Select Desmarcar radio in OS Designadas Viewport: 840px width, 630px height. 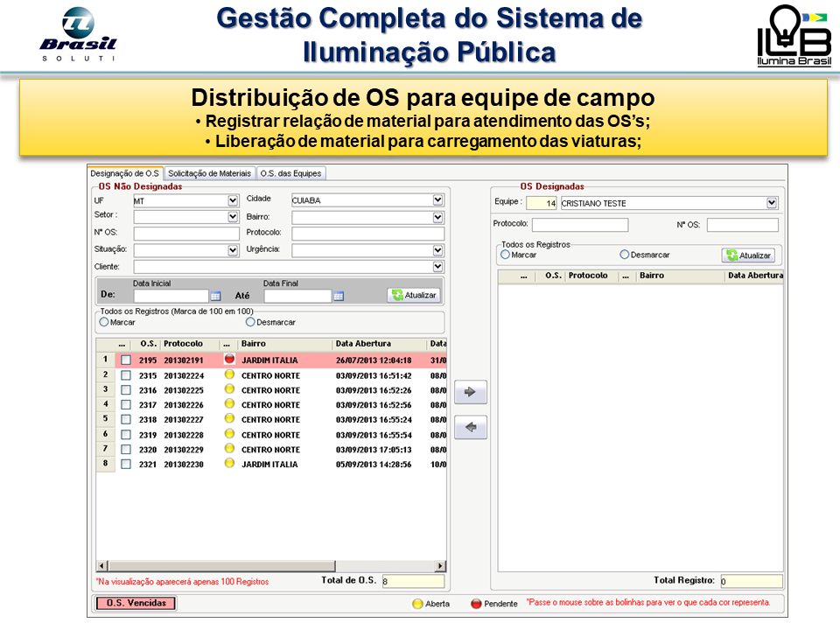[625, 255]
